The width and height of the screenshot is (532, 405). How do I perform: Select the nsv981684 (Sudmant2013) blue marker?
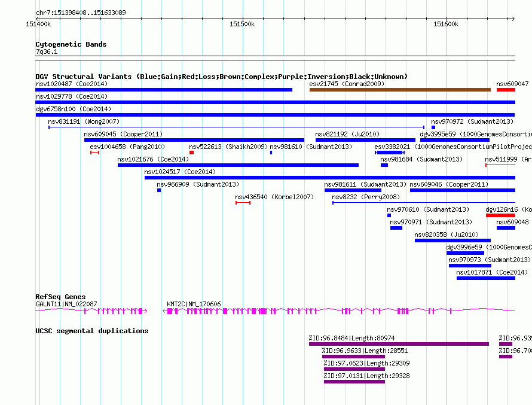click(384, 165)
